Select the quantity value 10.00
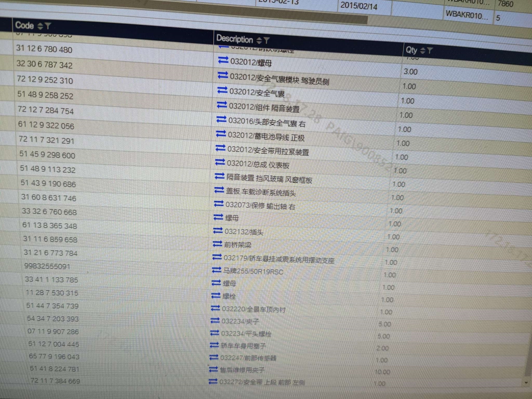Screen dimensions: 532x399 382,372
